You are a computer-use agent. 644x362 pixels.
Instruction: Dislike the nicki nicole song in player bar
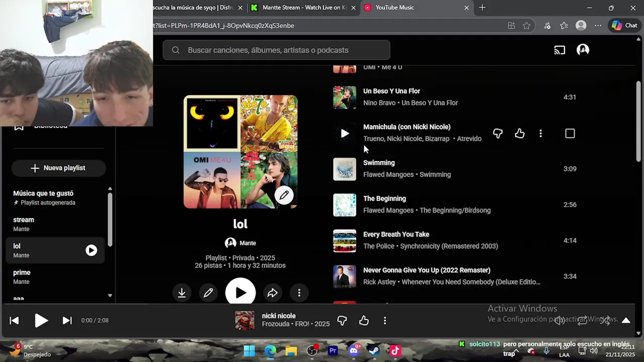[342, 320]
